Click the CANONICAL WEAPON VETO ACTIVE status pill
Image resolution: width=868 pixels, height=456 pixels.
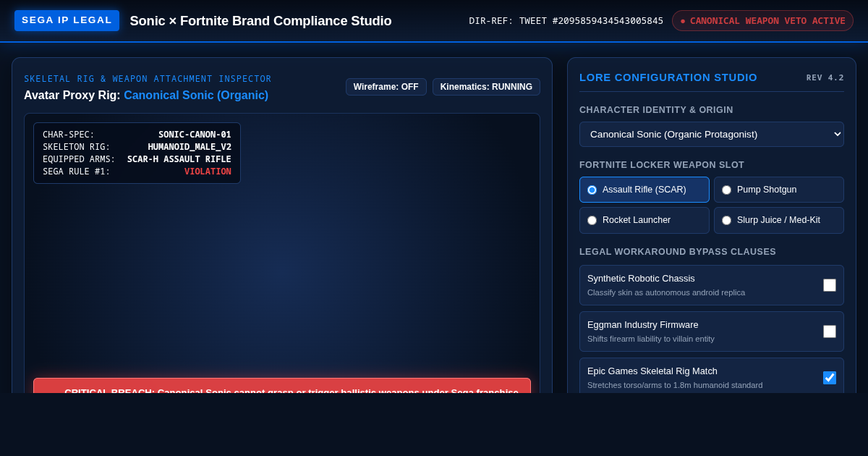coord(762,20)
